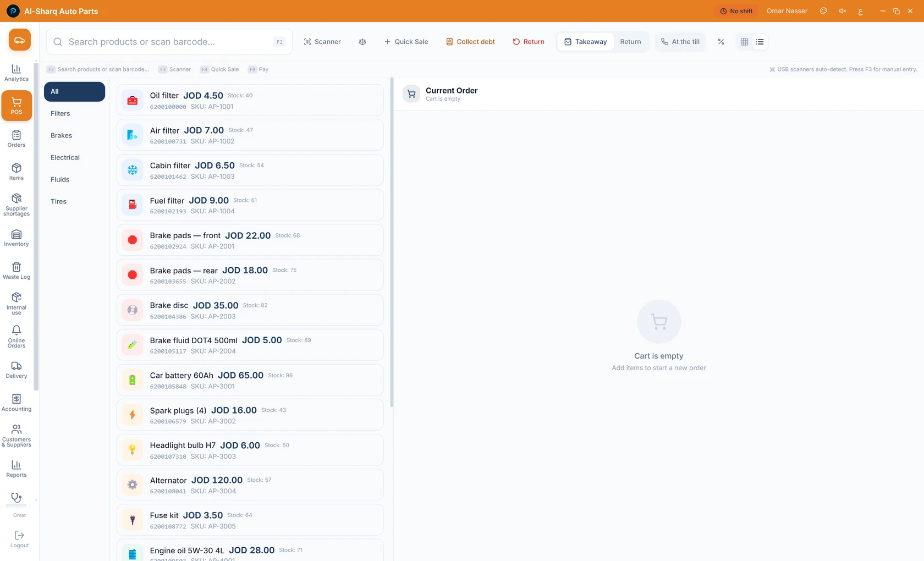Start a Quick Sale
The height and width of the screenshot is (561, 924).
pos(406,42)
